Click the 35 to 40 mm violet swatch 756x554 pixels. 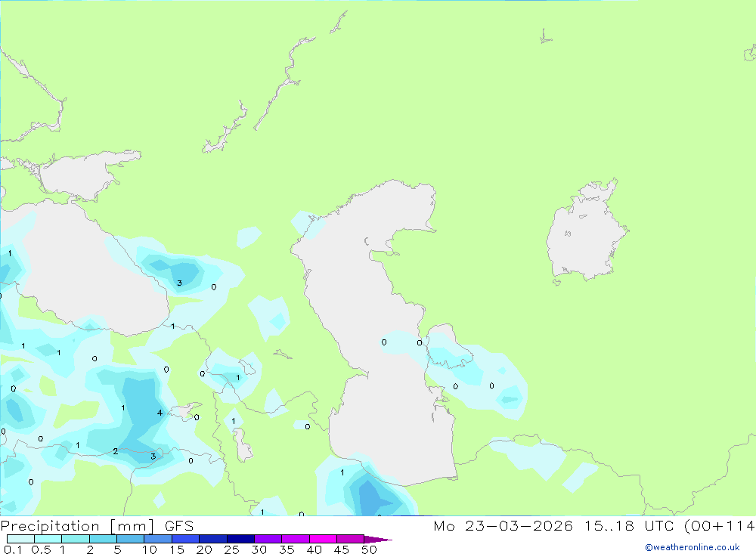pos(296,539)
